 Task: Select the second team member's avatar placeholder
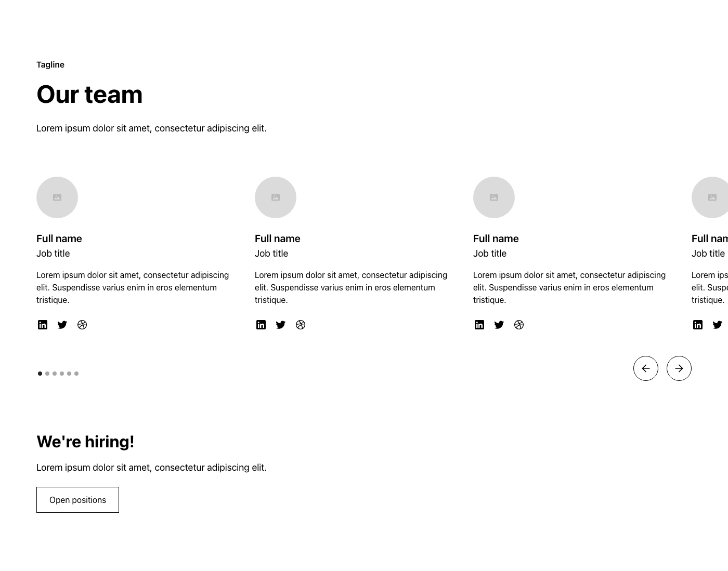click(x=276, y=197)
